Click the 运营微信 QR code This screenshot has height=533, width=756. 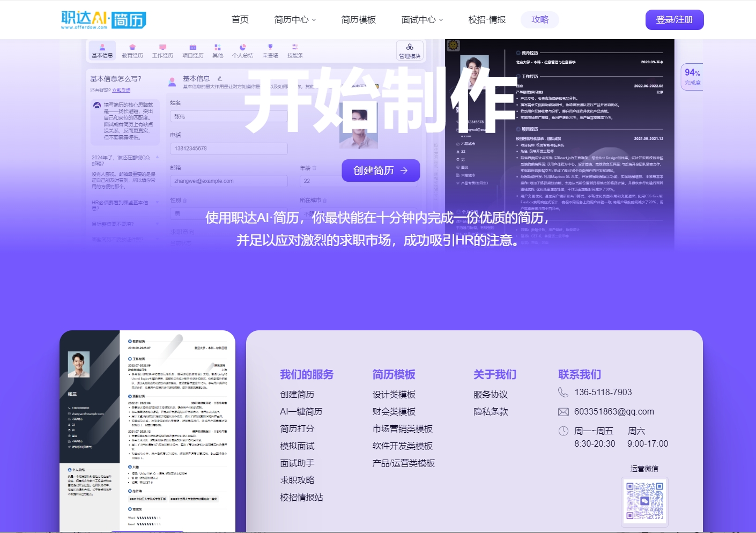click(644, 501)
